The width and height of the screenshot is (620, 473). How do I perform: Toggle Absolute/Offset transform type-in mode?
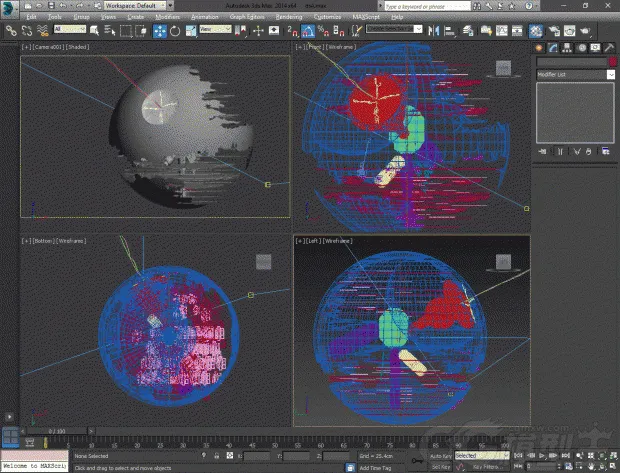pyautogui.click(x=230, y=456)
